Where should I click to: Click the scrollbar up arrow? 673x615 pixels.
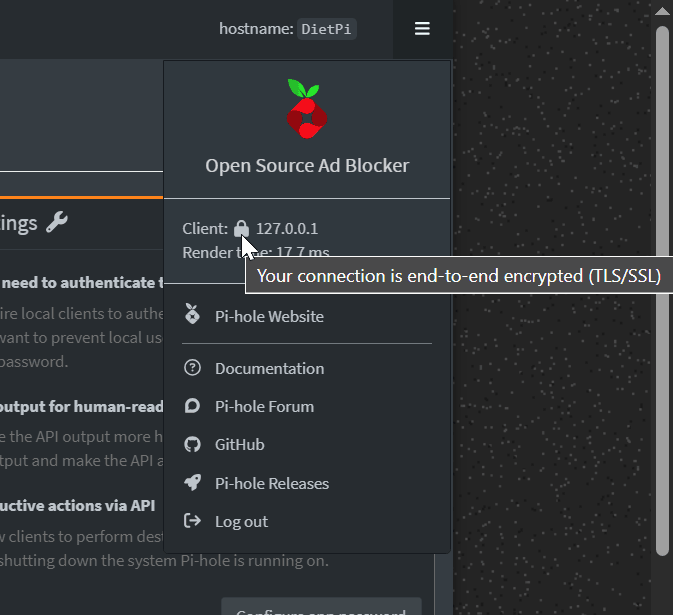[663, 12]
